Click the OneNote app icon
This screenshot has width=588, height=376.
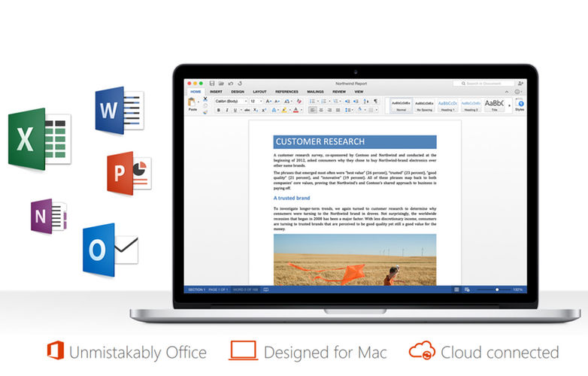tap(49, 217)
